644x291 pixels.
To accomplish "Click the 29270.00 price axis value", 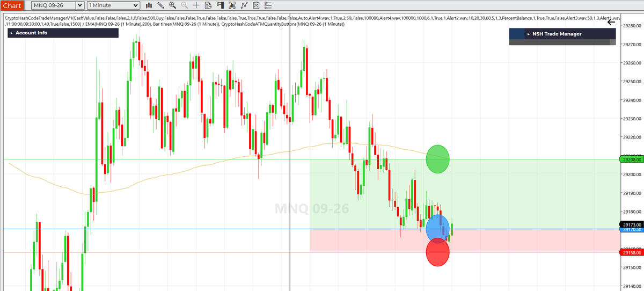I will (x=633, y=44).
